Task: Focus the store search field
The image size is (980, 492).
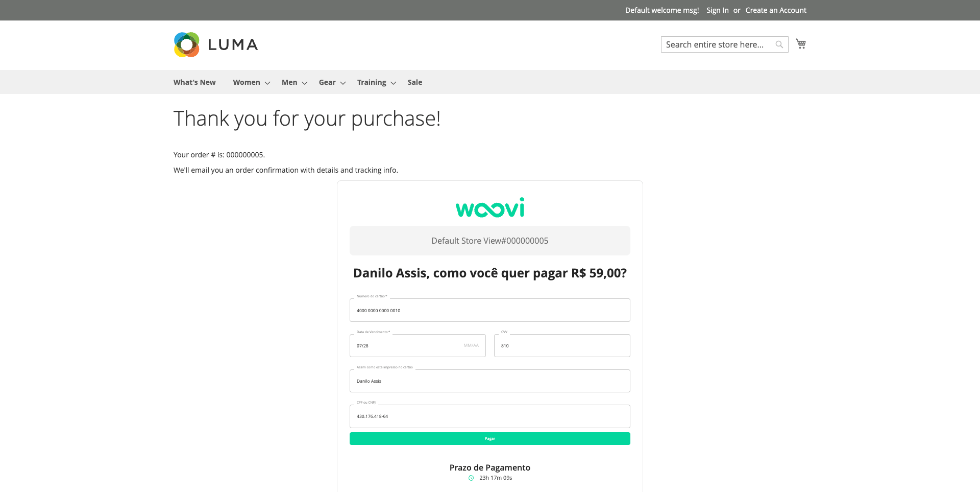Action: pos(717,44)
